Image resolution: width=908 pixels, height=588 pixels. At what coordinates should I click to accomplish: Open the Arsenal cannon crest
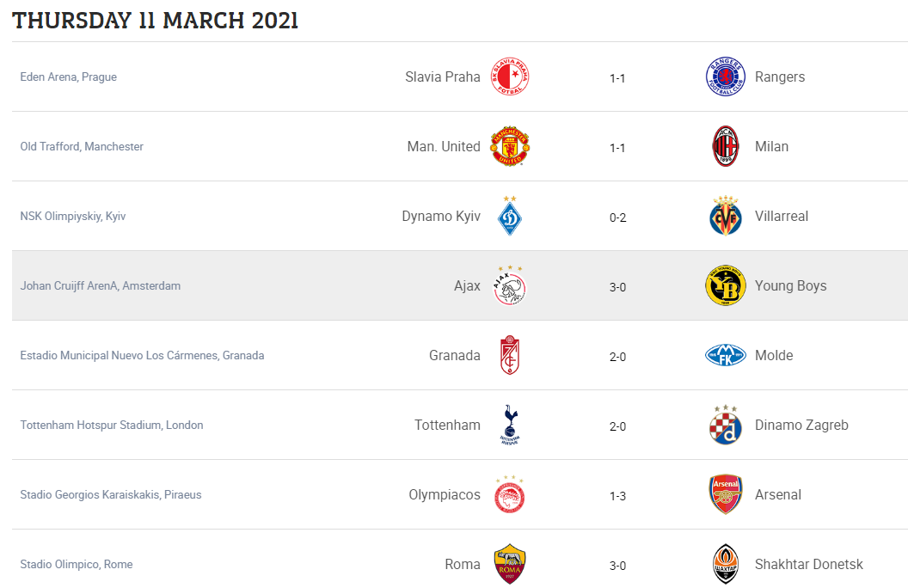click(726, 495)
